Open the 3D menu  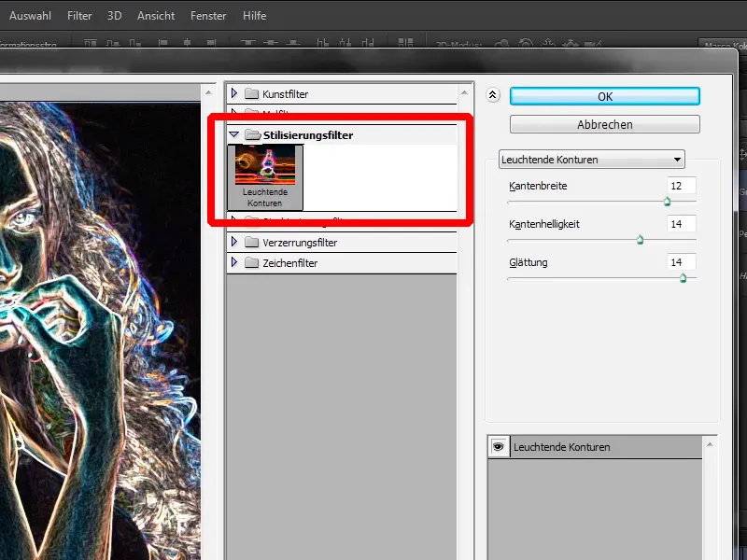click(x=114, y=16)
